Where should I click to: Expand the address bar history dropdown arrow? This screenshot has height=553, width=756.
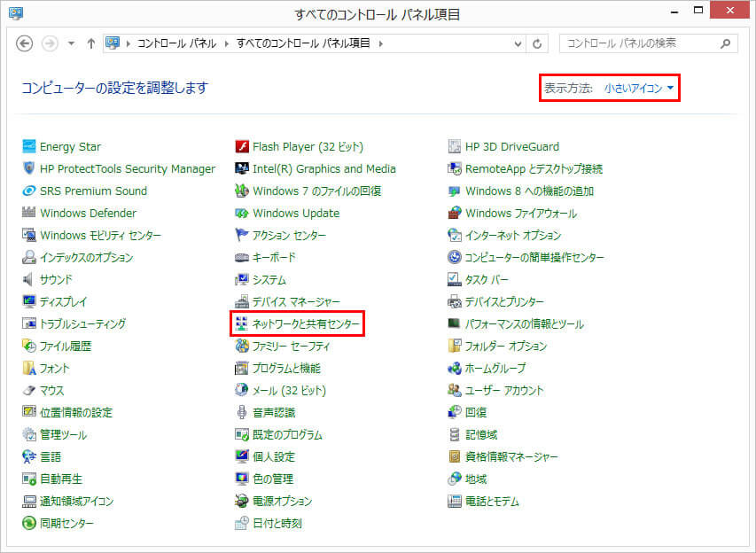point(518,44)
